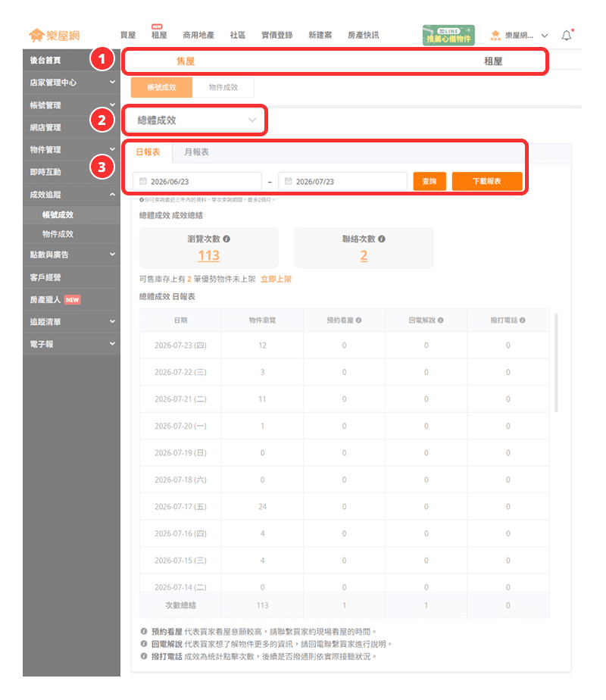
Task: Collapse 成效追蹤 sidebar section
Action: [71, 195]
